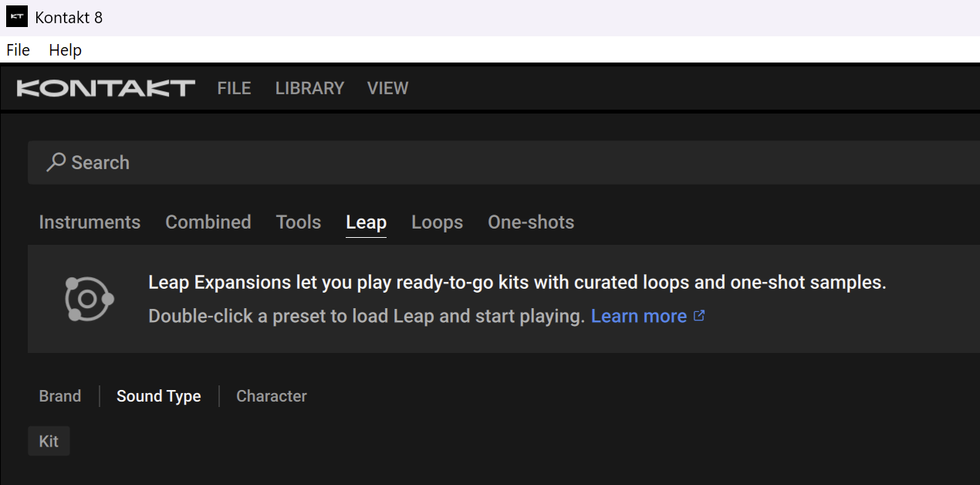Click the 'Double-click a preset' hint text
Viewport: 980px width, 485px height.
[367, 317]
